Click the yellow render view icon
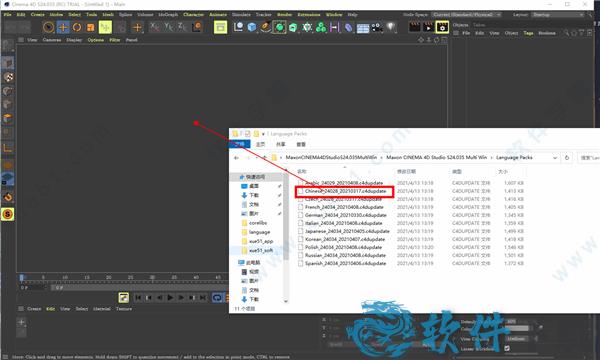The image size is (600, 360). [x=220, y=27]
